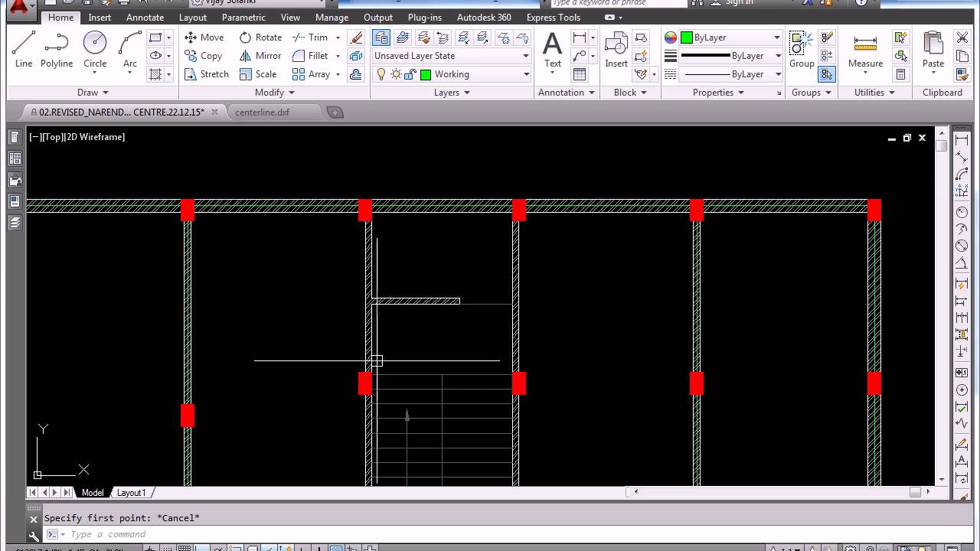Switch to the Insert ribbon tab

point(100,17)
